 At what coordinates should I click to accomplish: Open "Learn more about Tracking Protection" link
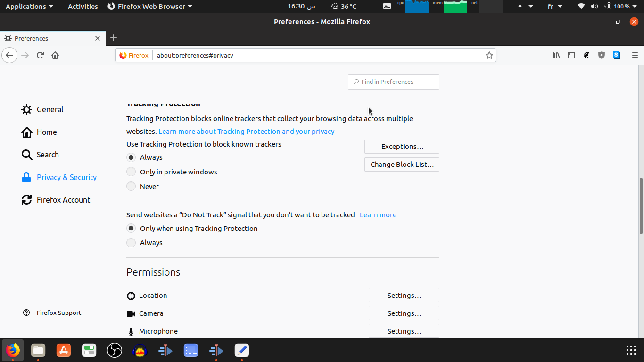[x=247, y=132]
